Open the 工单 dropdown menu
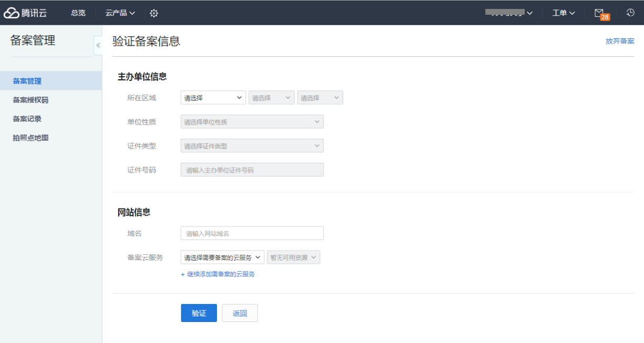 tap(563, 13)
